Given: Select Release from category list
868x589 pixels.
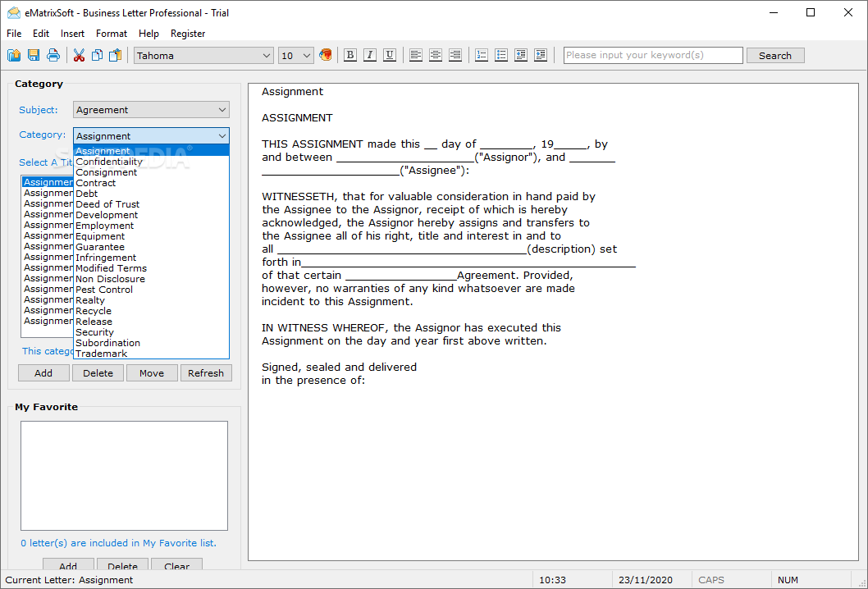Looking at the screenshot, I should point(151,322).
